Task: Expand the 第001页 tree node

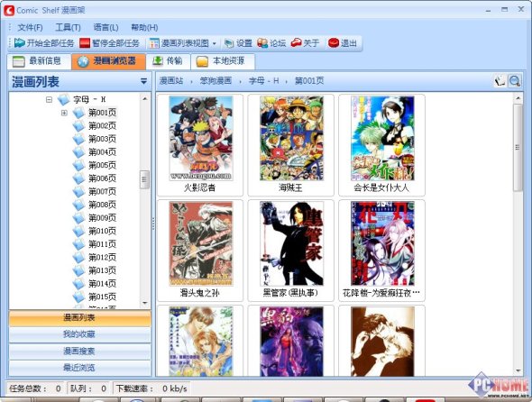Action: 64,113
